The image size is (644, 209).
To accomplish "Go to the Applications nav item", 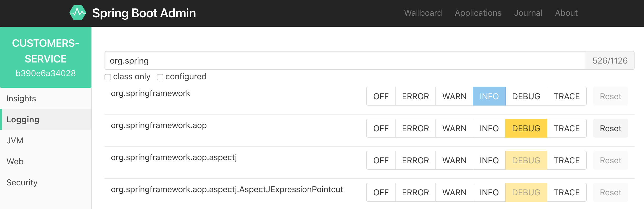I will pyautogui.click(x=478, y=13).
